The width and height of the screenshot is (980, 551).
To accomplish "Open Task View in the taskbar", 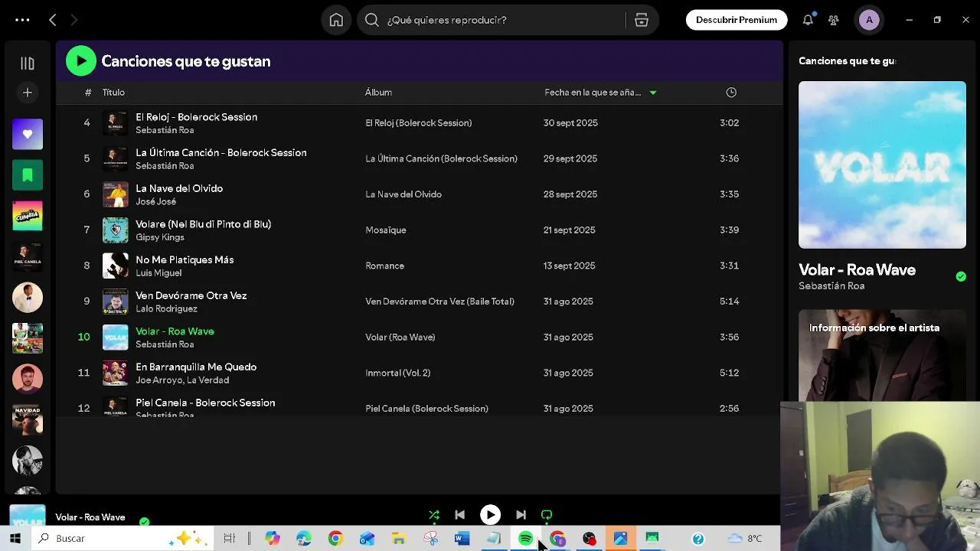I will point(229,539).
